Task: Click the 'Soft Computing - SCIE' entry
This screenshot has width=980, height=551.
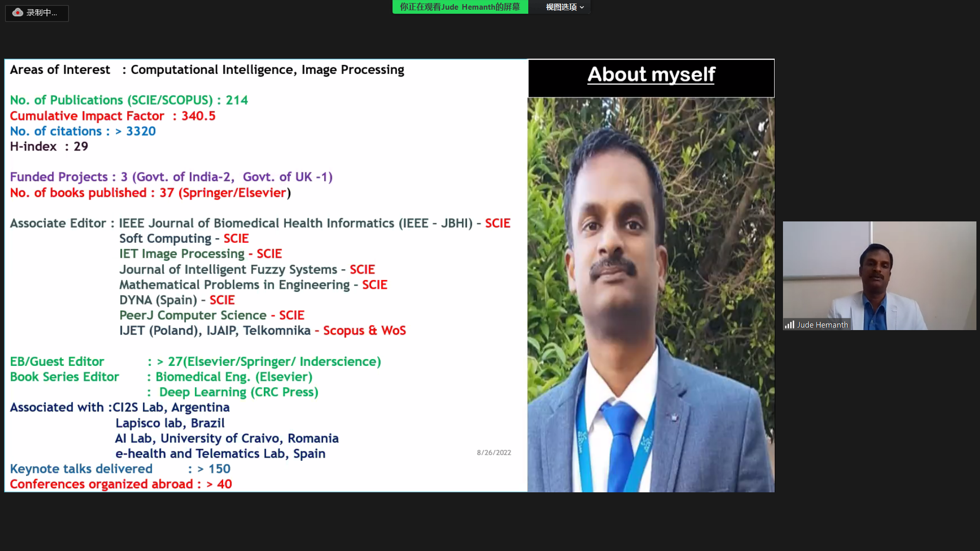Action: (184, 239)
